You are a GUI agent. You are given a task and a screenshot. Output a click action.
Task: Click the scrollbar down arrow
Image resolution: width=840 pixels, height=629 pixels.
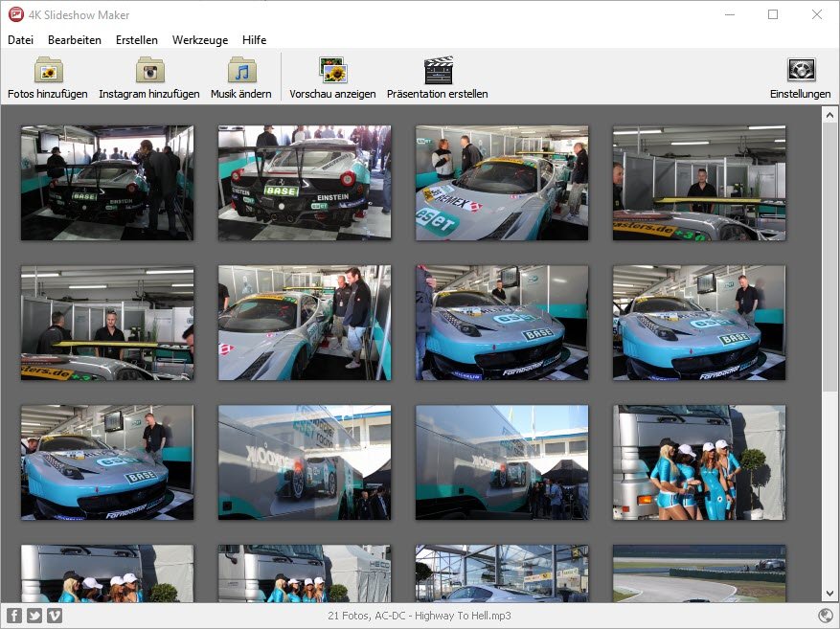click(x=829, y=594)
